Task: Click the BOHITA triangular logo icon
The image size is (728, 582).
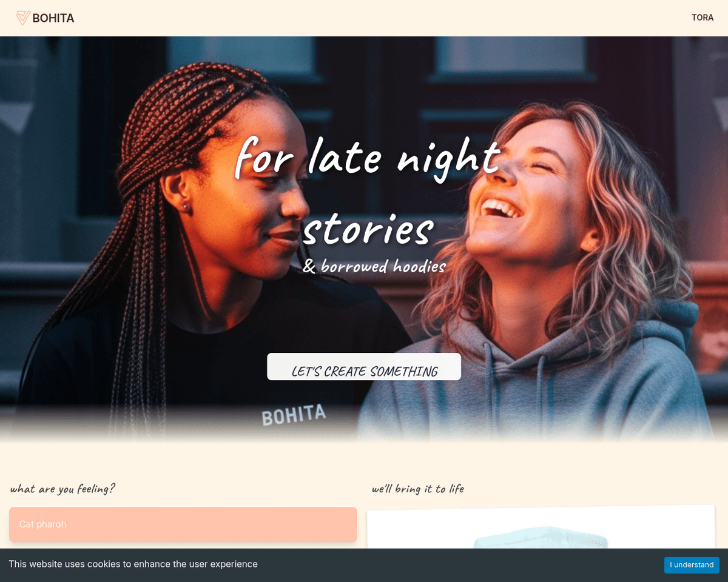Action: 23,18
